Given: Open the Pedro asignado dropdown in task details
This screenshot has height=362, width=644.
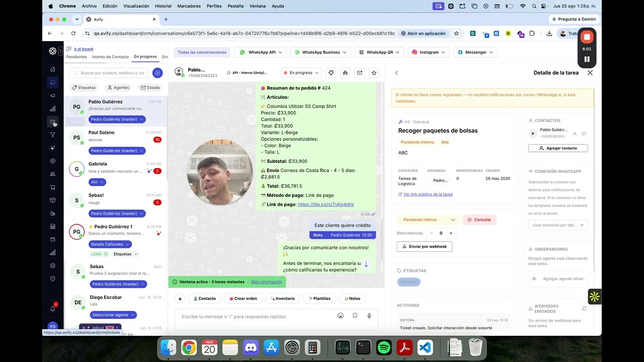Looking at the screenshot, I should [x=440, y=180].
